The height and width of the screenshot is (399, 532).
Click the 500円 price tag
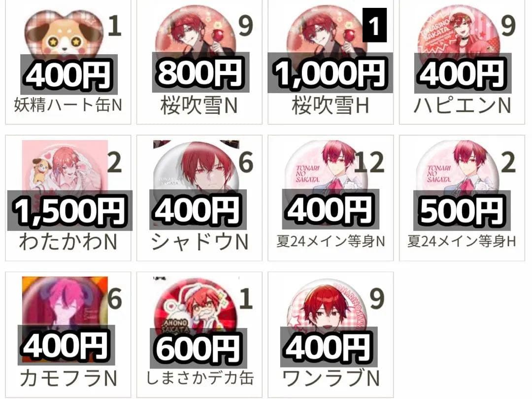coord(462,211)
